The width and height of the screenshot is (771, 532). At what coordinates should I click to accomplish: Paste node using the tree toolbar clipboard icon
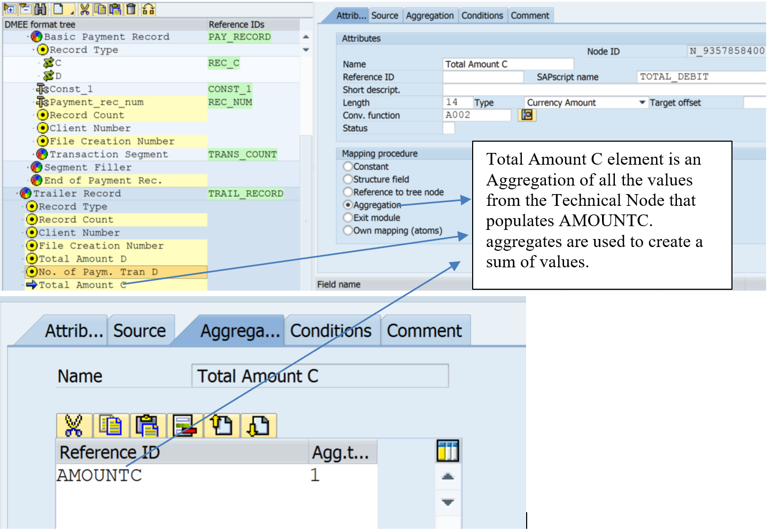tap(115, 9)
